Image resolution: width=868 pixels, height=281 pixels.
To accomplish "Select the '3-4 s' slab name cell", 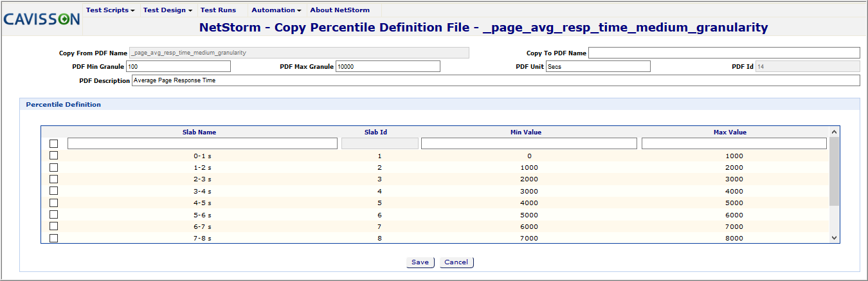I will [203, 191].
